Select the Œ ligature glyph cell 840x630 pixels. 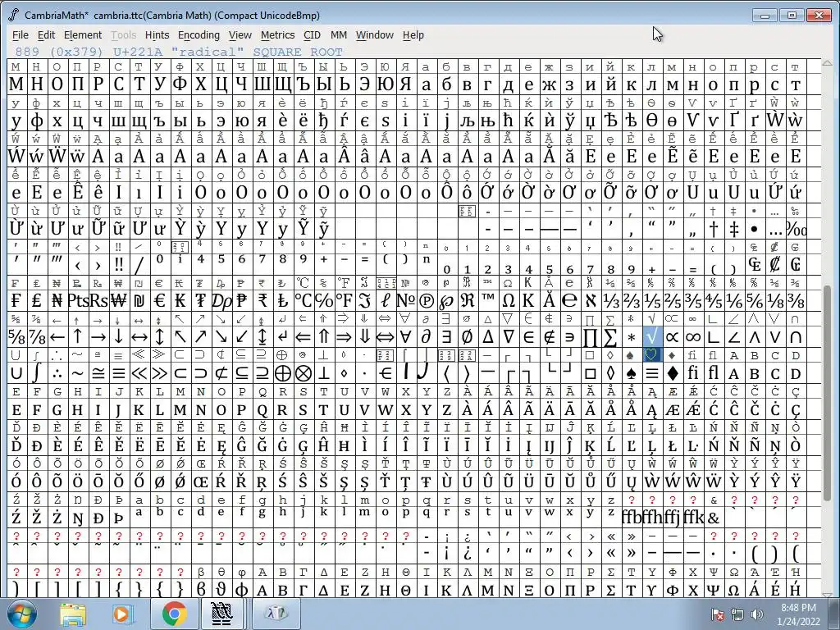201,481
